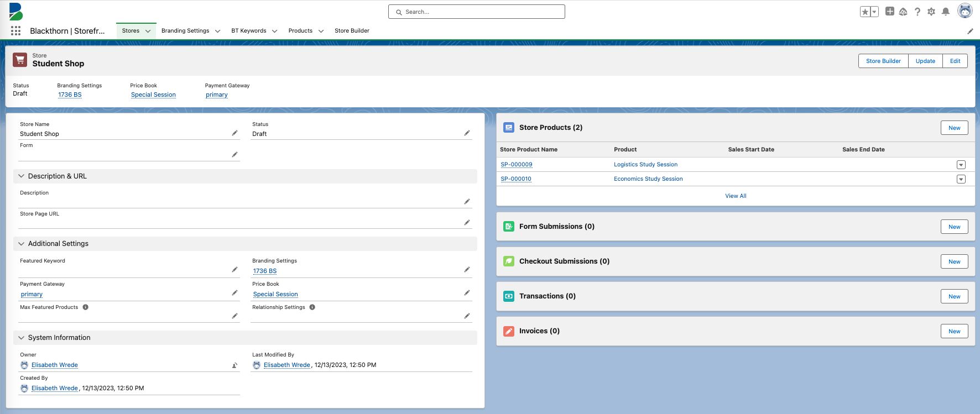This screenshot has width=980, height=414.
Task: Edit the top Status field pencil
Action: tap(467, 133)
